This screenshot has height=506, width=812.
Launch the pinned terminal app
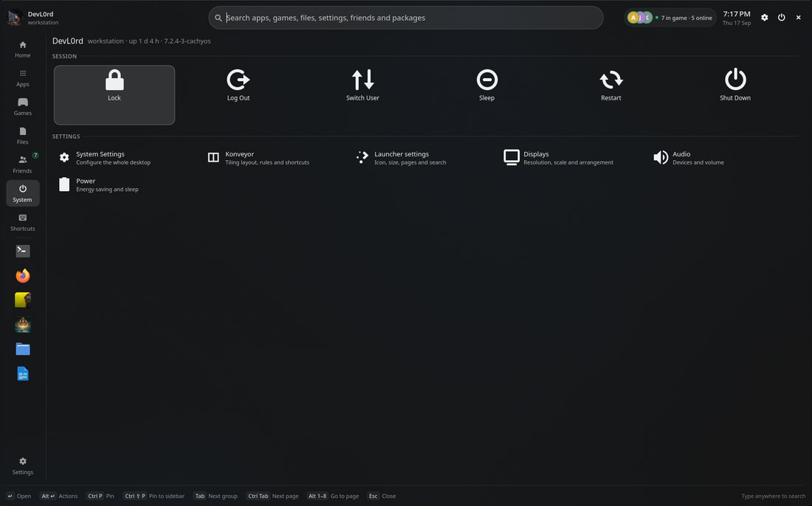23,251
